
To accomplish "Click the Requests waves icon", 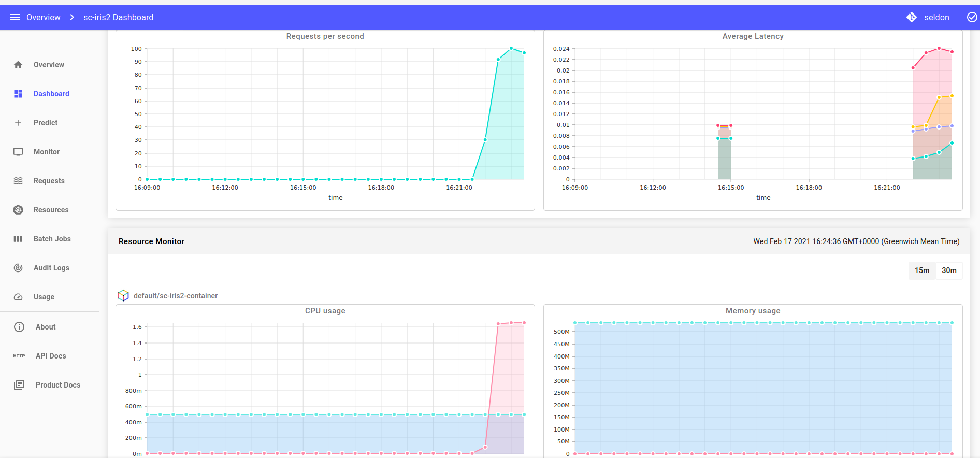I will click(18, 181).
